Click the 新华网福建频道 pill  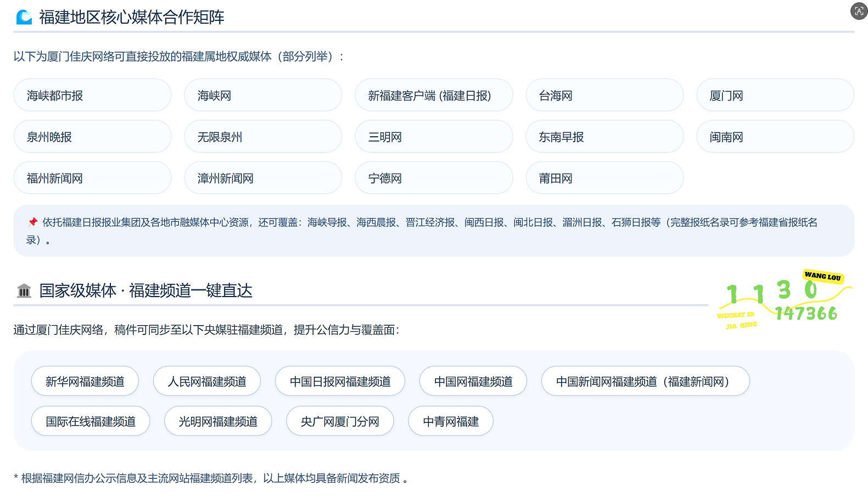(x=85, y=381)
